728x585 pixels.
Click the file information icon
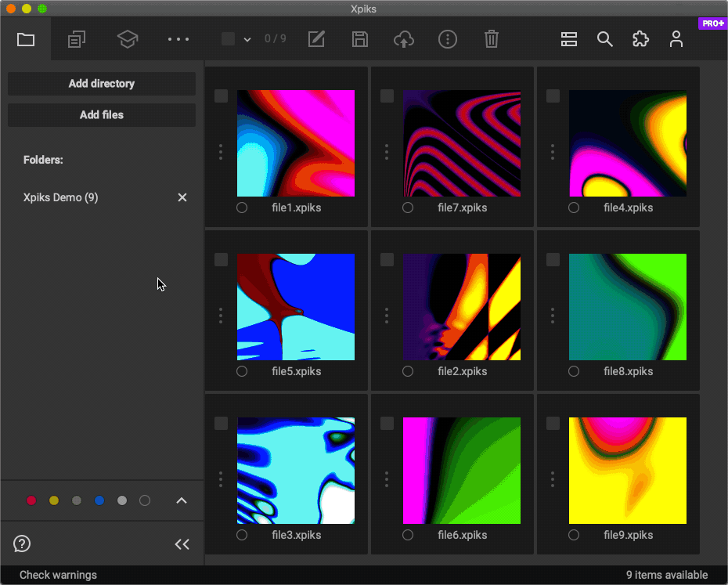point(448,39)
